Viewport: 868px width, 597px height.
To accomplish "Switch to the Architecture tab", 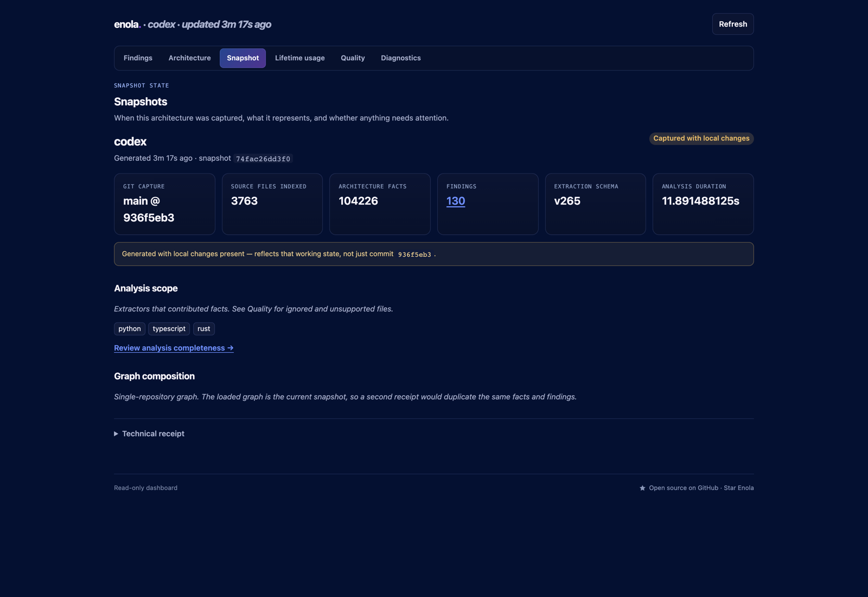I will 189,58.
